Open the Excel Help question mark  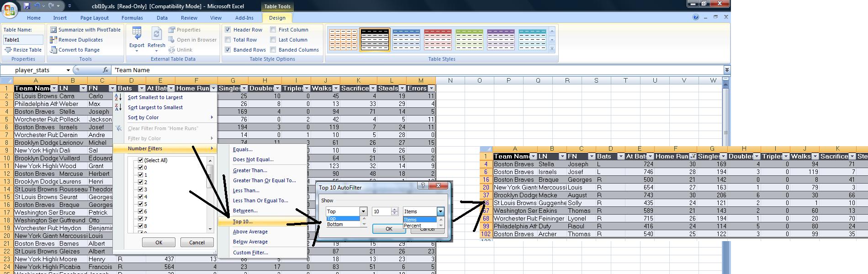click(x=696, y=17)
